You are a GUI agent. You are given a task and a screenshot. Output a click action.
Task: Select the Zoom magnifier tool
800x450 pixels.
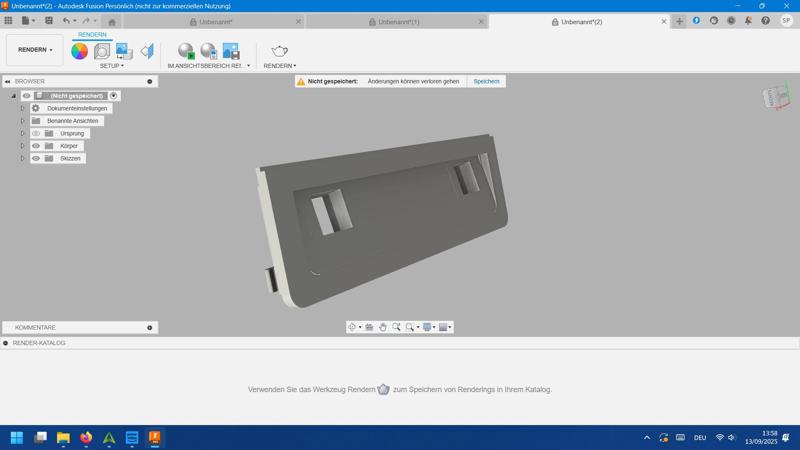[x=396, y=327]
